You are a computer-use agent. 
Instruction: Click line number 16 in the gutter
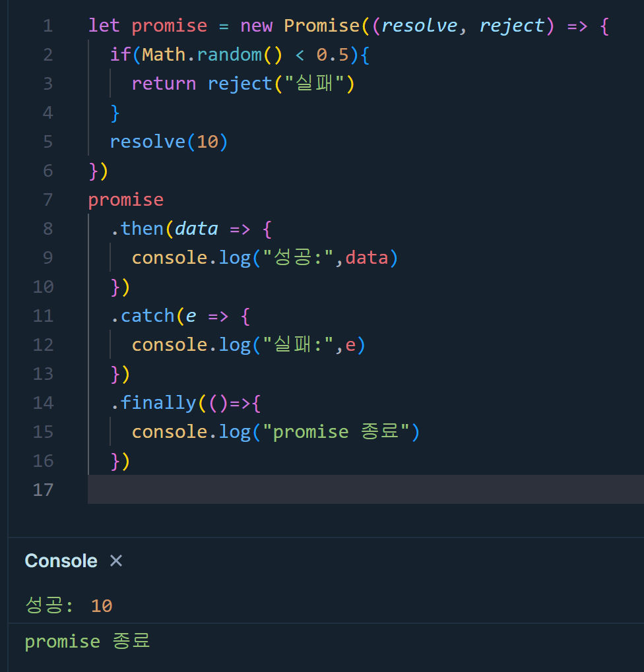[x=44, y=461]
